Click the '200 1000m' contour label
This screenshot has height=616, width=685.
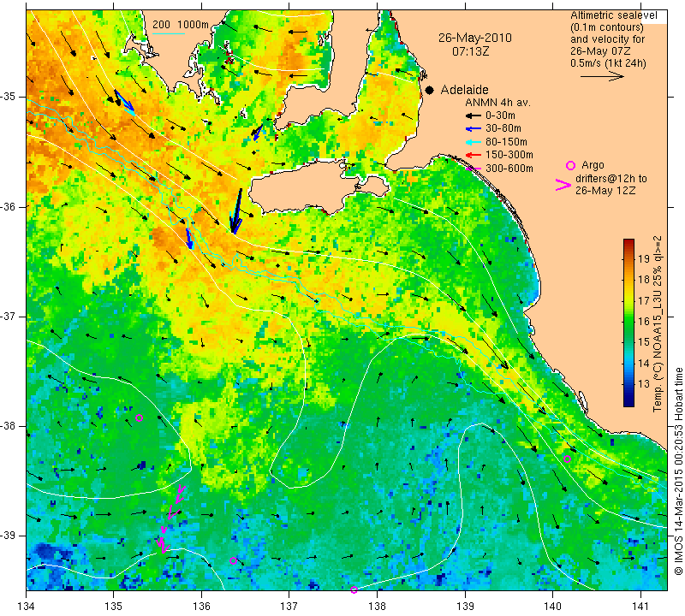click(x=181, y=25)
